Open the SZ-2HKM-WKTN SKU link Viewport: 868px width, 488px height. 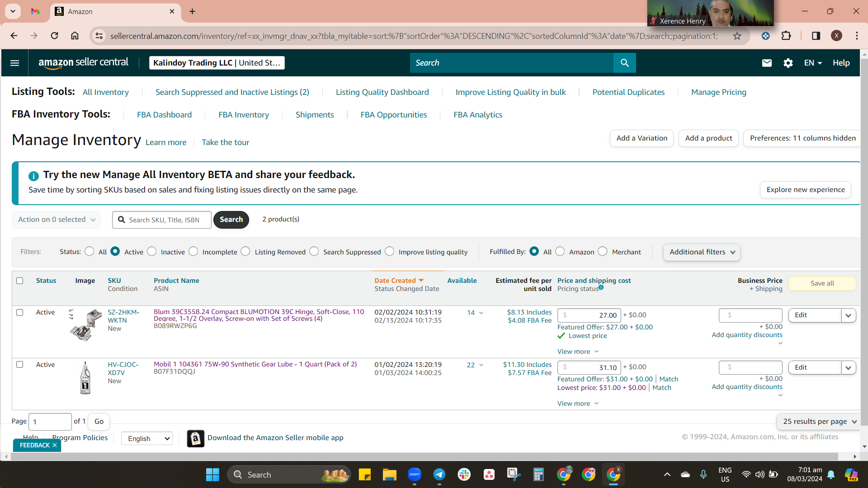tap(123, 316)
